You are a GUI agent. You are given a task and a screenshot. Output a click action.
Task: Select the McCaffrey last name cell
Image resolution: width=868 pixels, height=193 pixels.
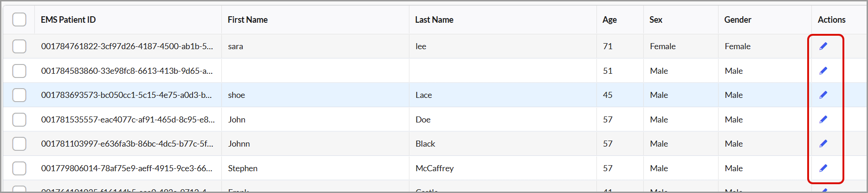coord(434,168)
